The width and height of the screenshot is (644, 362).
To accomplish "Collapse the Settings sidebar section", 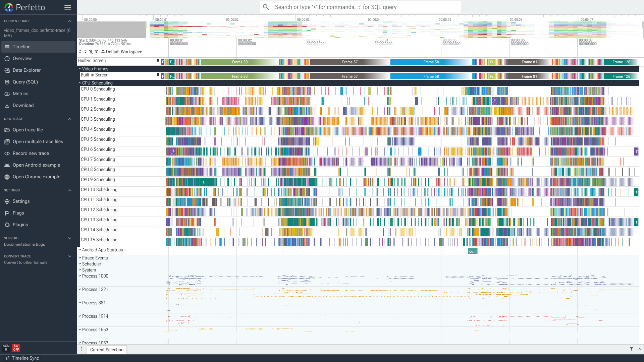I will (70, 190).
